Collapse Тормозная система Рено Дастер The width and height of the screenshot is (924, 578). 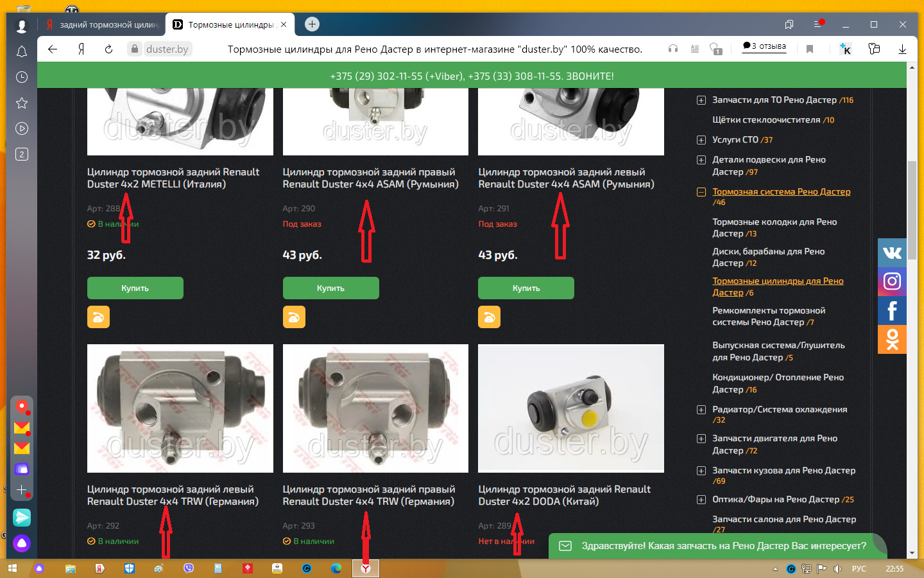[x=701, y=192]
